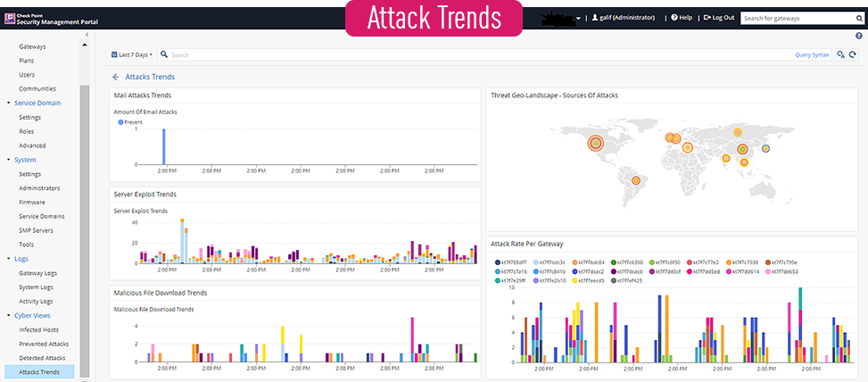Toggle gateway kt7f7c77e2 in the legend

tap(703, 262)
